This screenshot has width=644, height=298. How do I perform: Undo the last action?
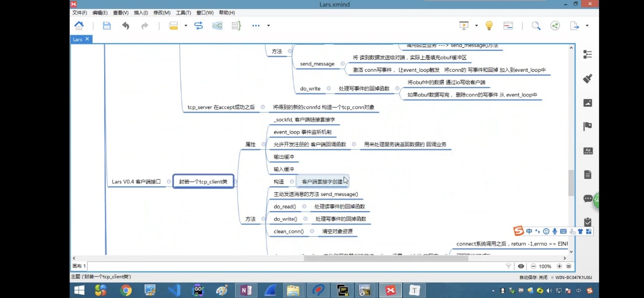point(126,26)
